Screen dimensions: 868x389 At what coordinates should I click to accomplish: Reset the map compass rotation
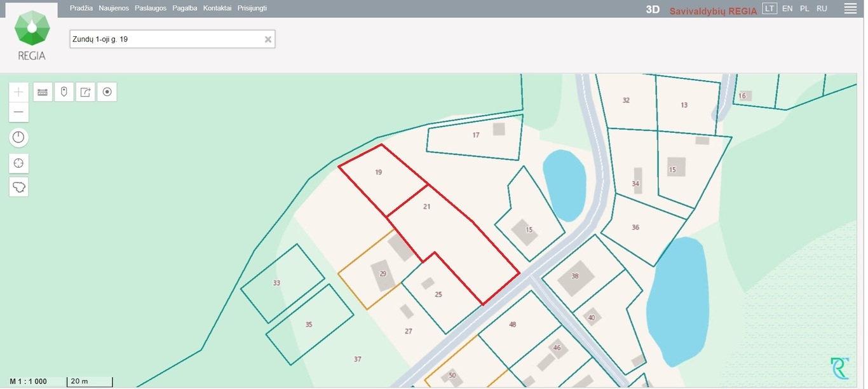[18, 137]
